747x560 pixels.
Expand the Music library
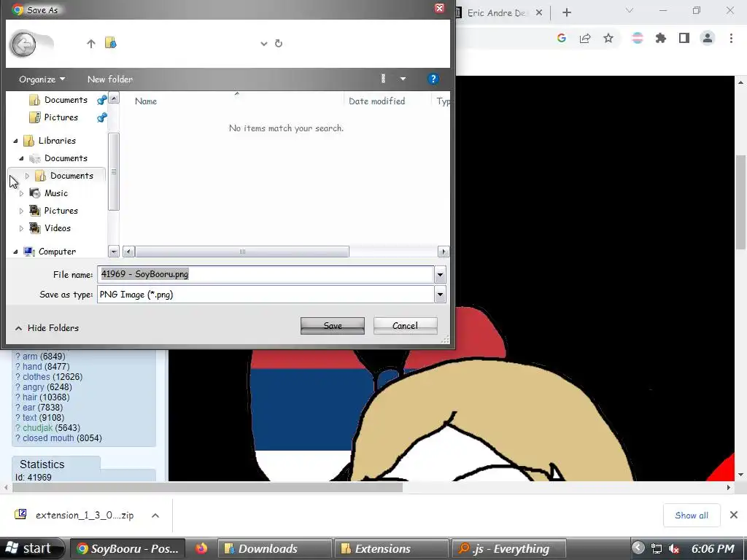21,193
